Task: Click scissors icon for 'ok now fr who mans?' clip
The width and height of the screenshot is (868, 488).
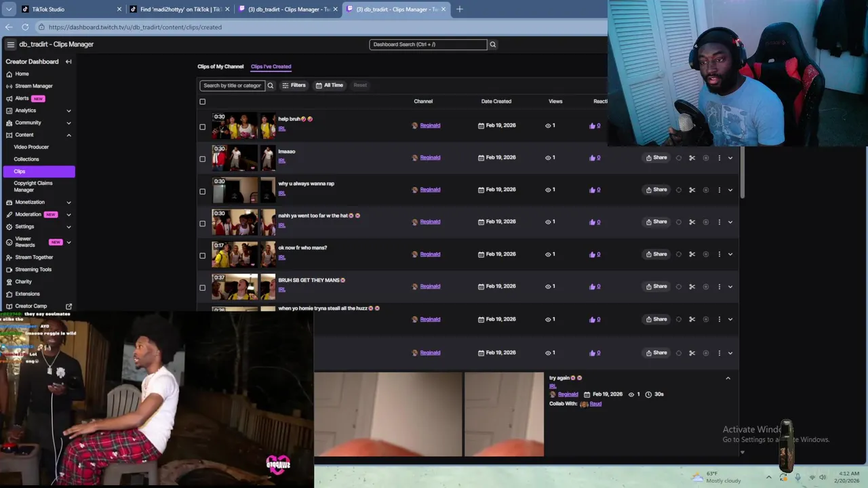Action: (692, 254)
